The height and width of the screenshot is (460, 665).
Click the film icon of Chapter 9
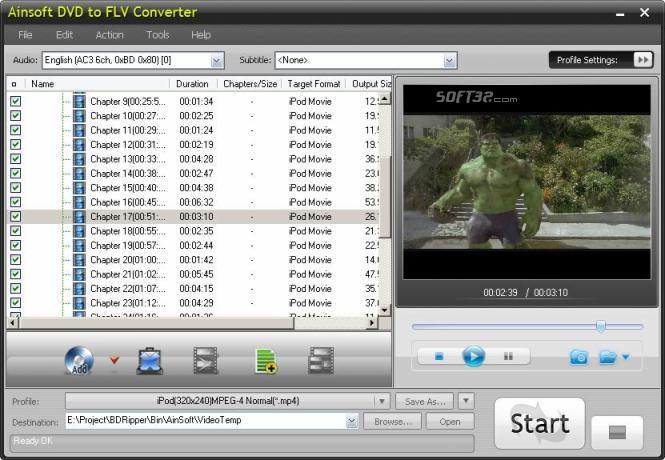79,101
